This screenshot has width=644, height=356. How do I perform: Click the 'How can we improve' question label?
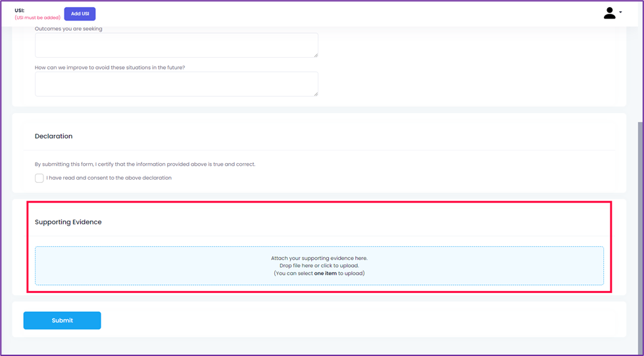(110, 67)
